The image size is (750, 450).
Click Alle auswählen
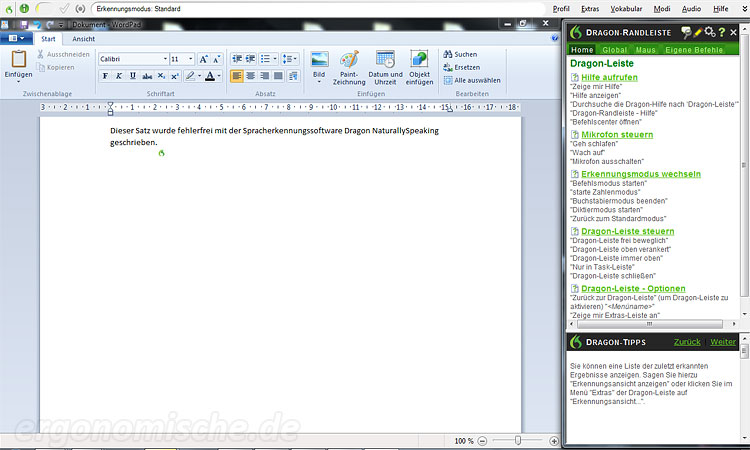pos(472,80)
